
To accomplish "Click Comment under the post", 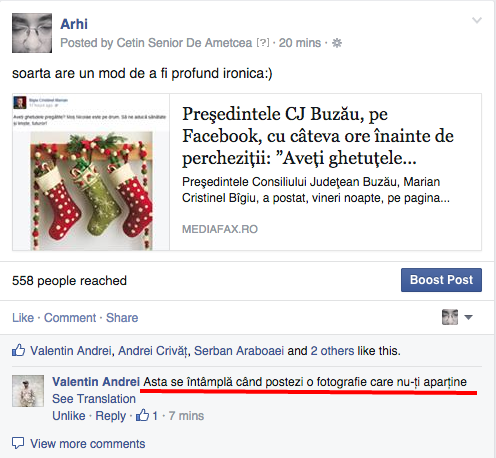I will [x=70, y=318].
